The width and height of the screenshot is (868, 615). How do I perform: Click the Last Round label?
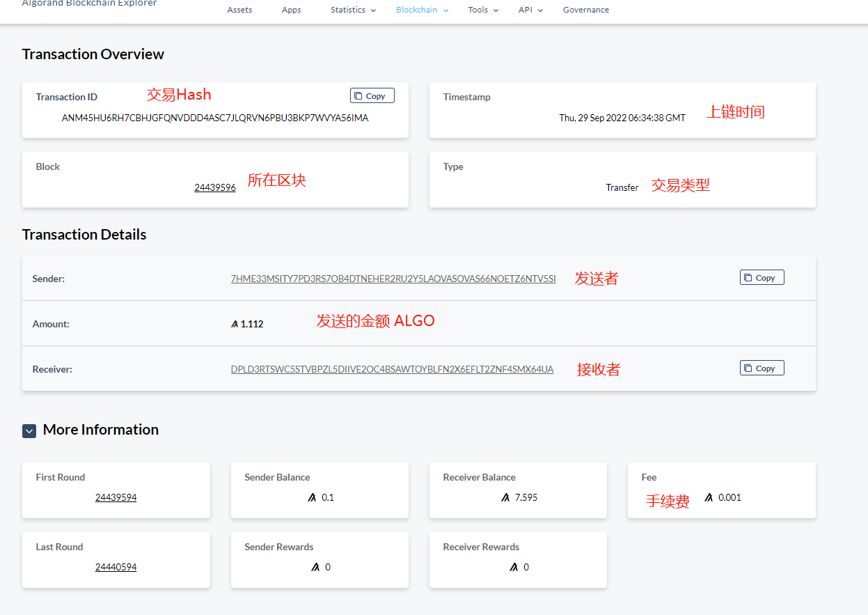(x=59, y=547)
